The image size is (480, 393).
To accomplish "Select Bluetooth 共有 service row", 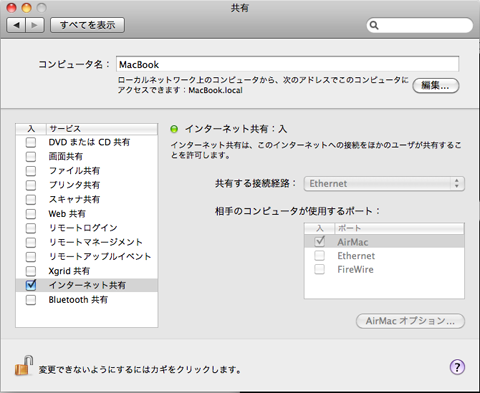I will [x=87, y=300].
